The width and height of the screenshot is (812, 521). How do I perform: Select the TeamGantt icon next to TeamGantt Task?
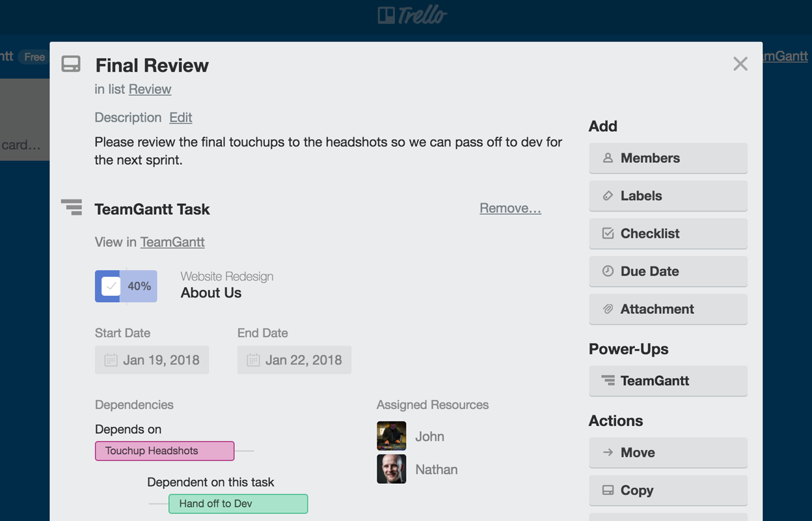71,207
